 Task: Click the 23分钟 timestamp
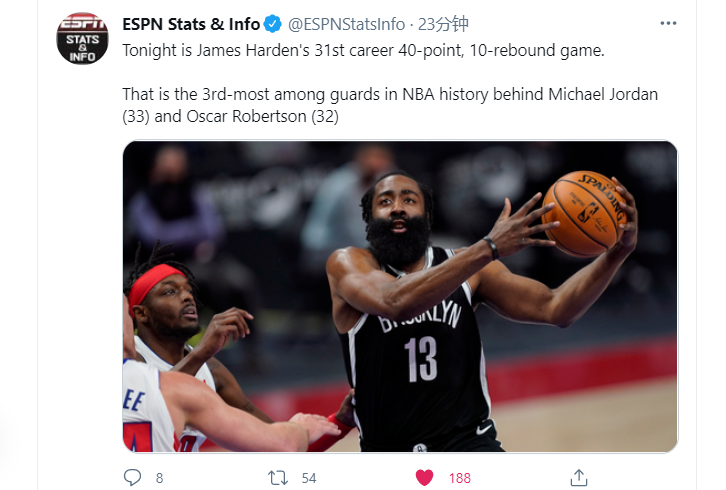[443, 24]
